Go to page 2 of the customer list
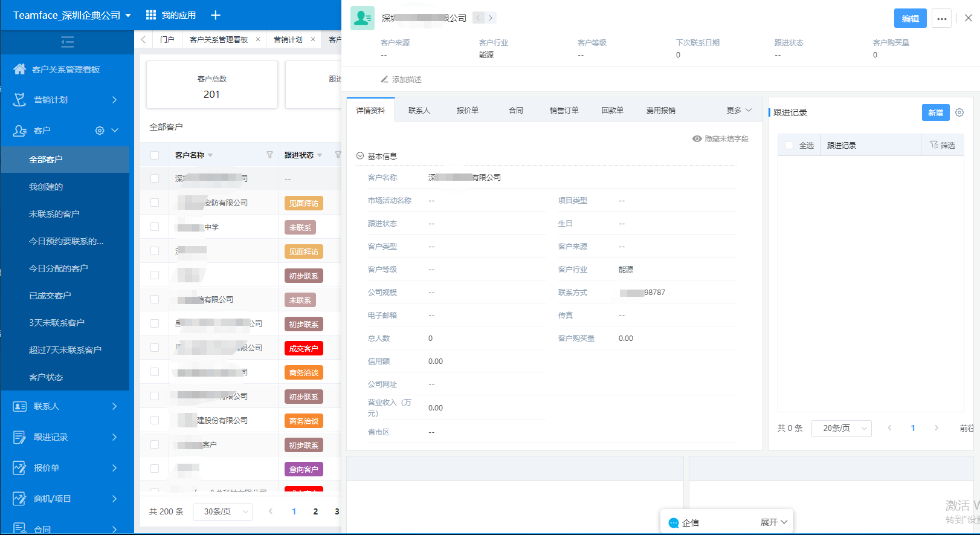The image size is (980, 535). pos(315,511)
